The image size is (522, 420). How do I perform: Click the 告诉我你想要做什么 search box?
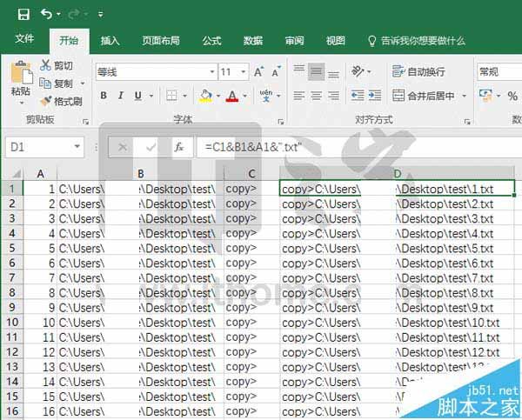pyautogui.click(x=417, y=41)
